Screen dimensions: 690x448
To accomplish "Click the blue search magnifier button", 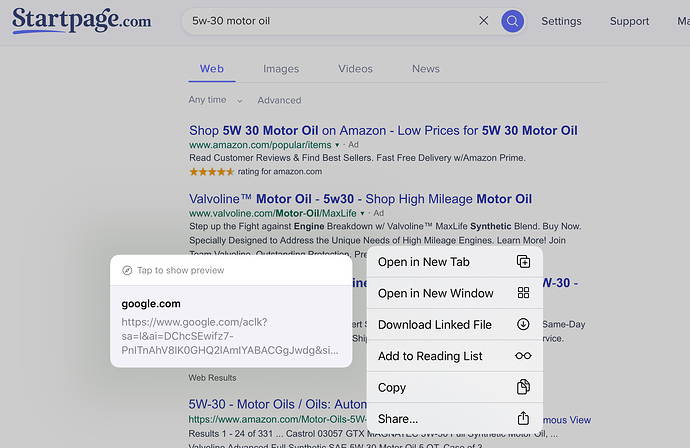I will click(x=512, y=20).
